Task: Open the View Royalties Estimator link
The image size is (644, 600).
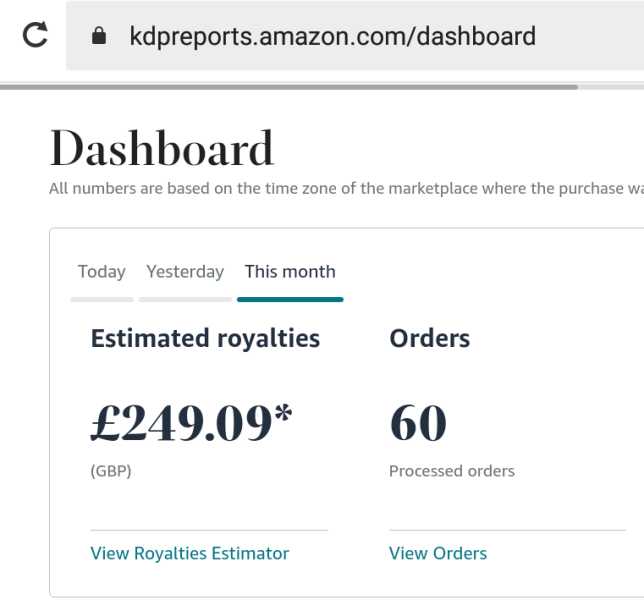Action: [x=189, y=553]
